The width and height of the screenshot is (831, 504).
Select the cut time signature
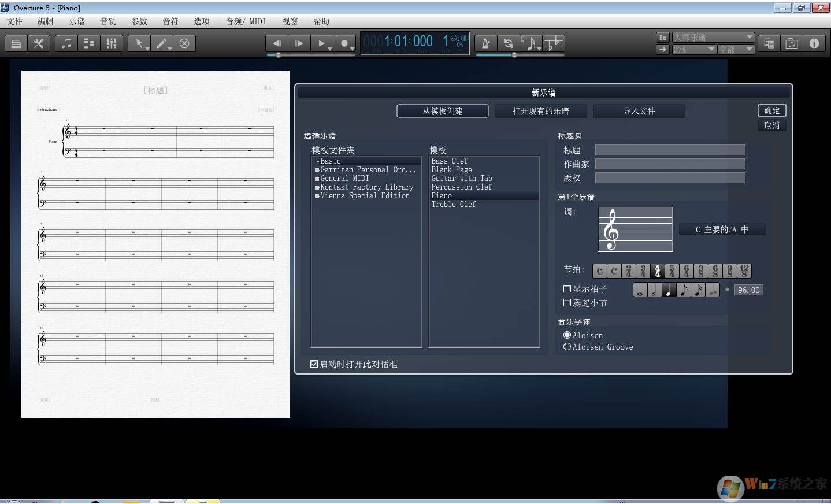614,270
